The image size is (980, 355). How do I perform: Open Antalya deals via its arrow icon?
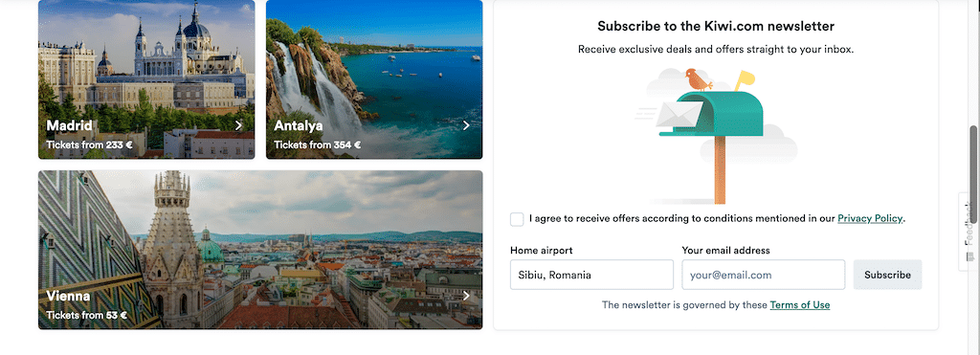point(466,125)
